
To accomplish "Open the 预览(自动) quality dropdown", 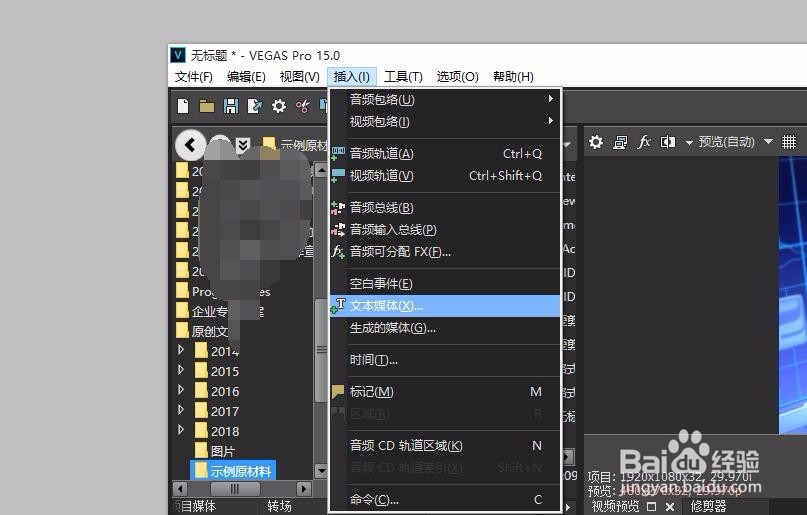I will point(768,141).
